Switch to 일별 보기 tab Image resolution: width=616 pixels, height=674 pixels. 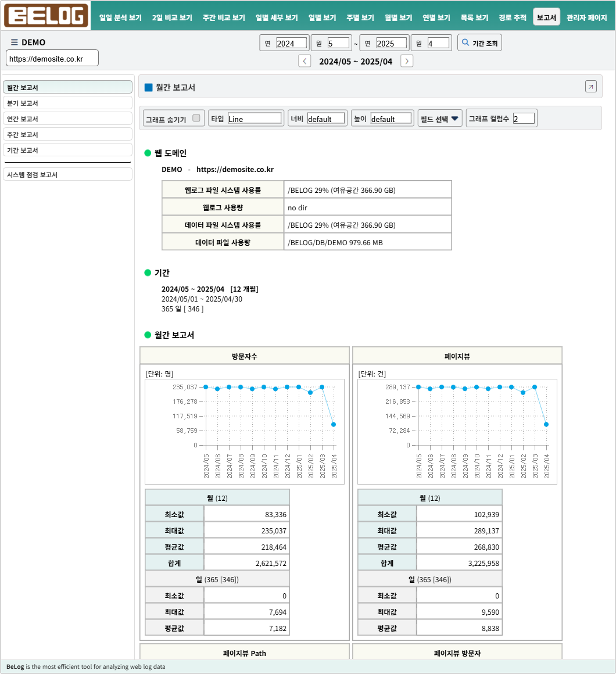point(322,17)
